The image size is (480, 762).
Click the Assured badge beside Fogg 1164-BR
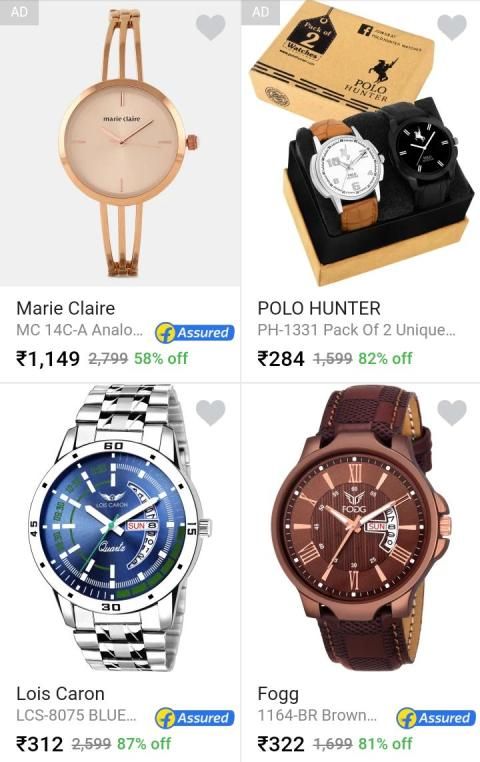point(436,718)
